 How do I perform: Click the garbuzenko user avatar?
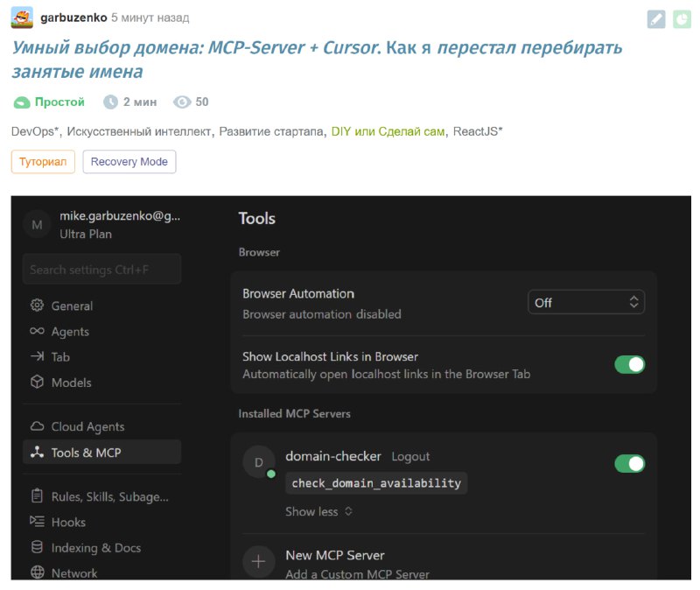click(22, 18)
